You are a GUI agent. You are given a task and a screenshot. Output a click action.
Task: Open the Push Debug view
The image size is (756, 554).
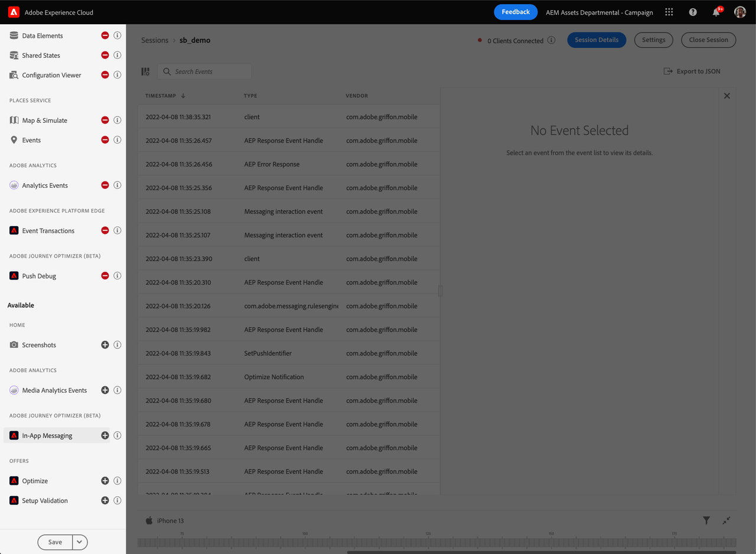tap(39, 276)
